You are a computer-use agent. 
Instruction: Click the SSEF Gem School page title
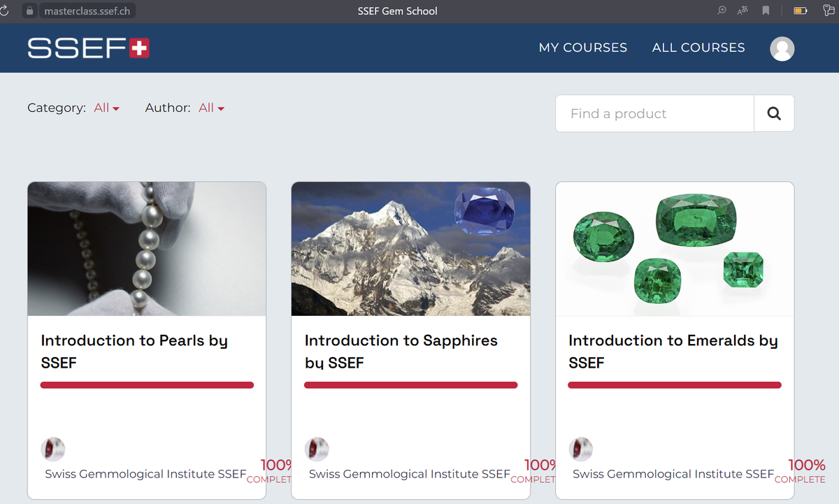pyautogui.click(x=398, y=11)
